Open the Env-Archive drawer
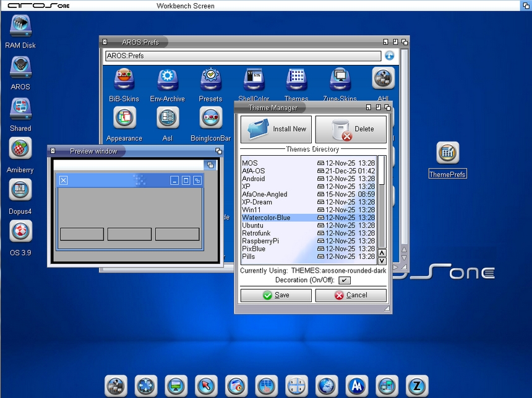 click(167, 80)
